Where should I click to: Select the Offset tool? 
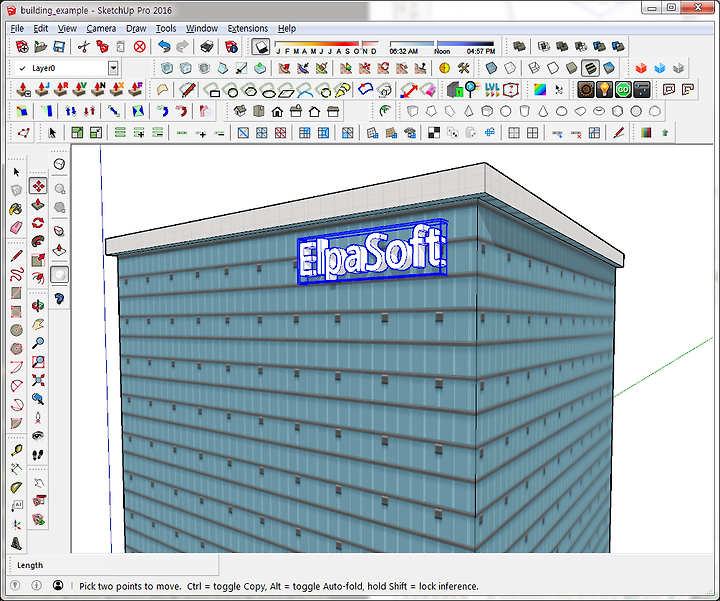38,278
